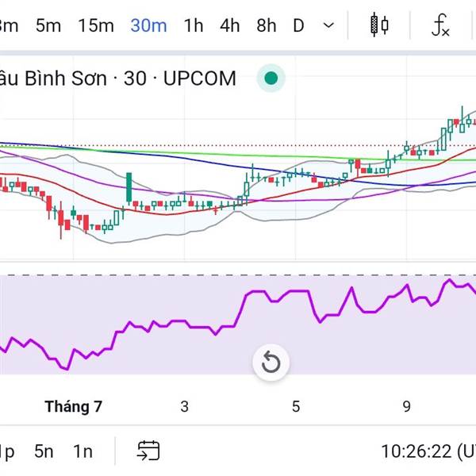476x476 pixels.
Task: Open the go-to-date calendar icon
Action: pos(148,451)
